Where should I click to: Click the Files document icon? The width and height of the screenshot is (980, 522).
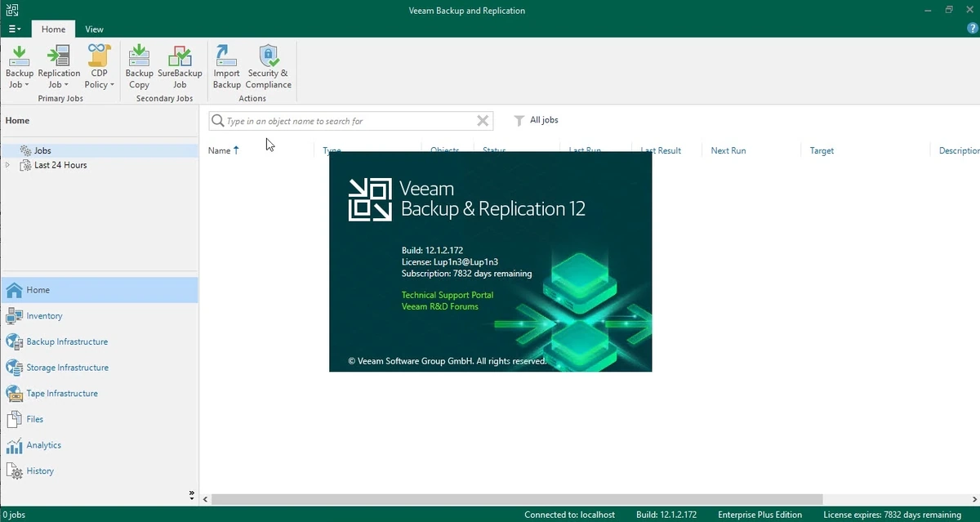(14, 419)
